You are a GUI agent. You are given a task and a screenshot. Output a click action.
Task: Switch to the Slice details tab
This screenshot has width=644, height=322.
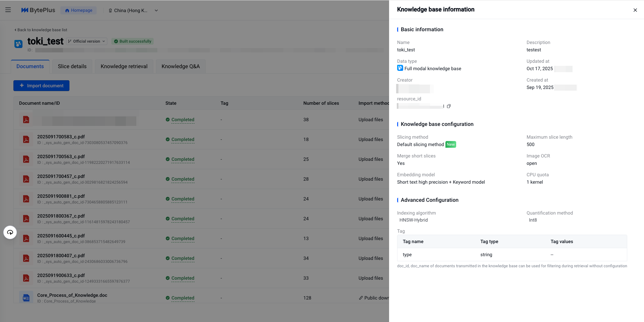tap(72, 66)
